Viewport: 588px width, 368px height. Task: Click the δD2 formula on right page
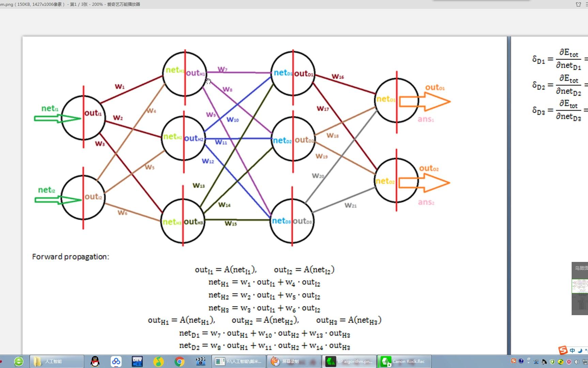click(x=559, y=85)
